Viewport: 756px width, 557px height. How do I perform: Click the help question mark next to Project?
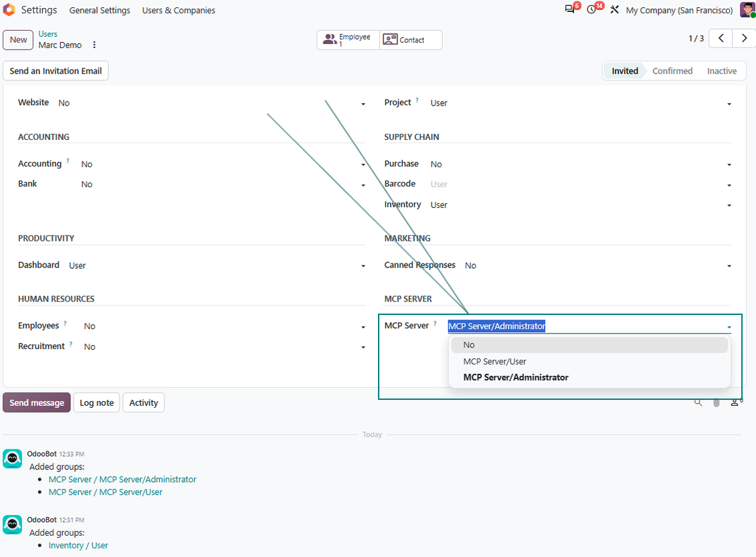pyautogui.click(x=417, y=100)
